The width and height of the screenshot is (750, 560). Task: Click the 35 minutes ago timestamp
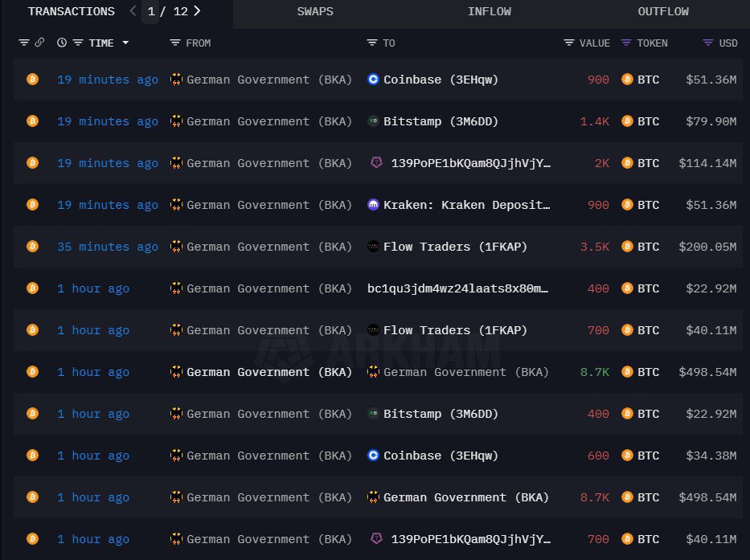108,247
